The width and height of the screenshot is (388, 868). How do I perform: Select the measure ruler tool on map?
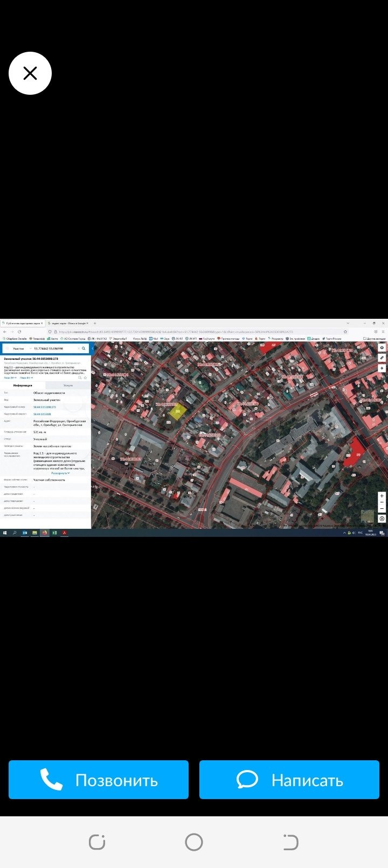click(382, 358)
